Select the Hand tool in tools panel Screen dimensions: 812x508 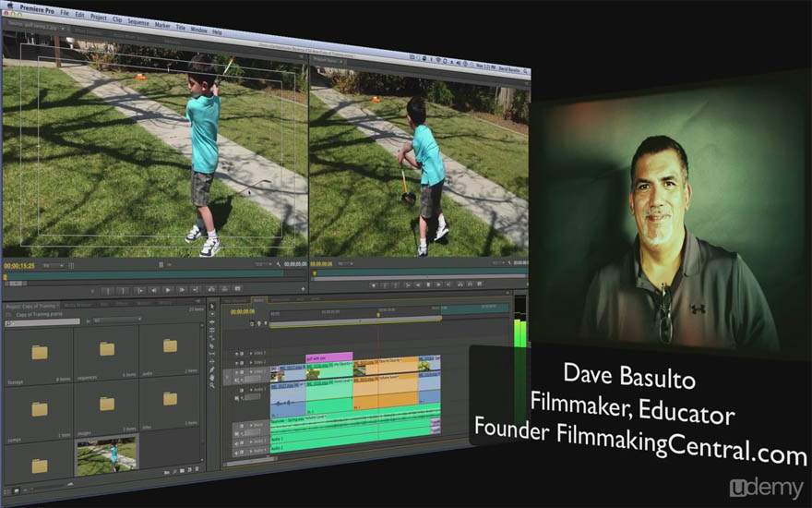click(212, 378)
